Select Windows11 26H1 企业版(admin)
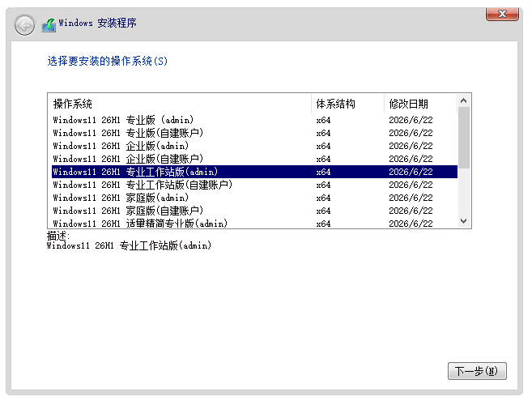Image resolution: width=532 pixels, height=405 pixels. pos(254,146)
